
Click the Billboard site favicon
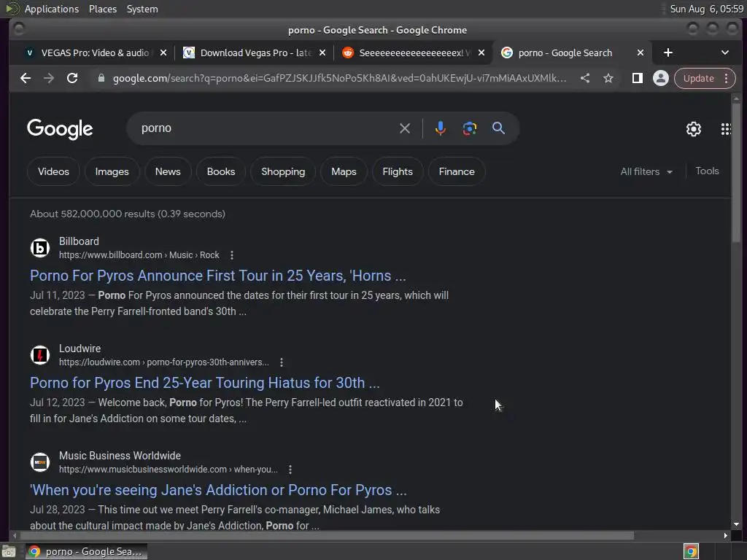(x=40, y=248)
